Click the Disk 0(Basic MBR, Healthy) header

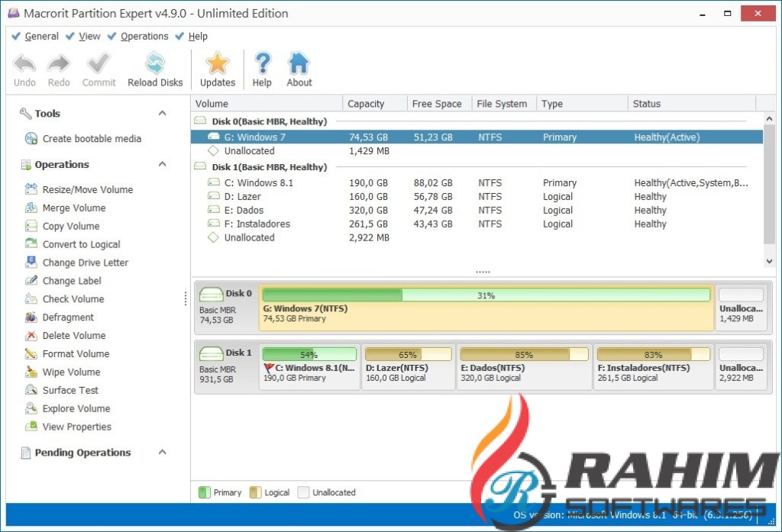[x=270, y=121]
